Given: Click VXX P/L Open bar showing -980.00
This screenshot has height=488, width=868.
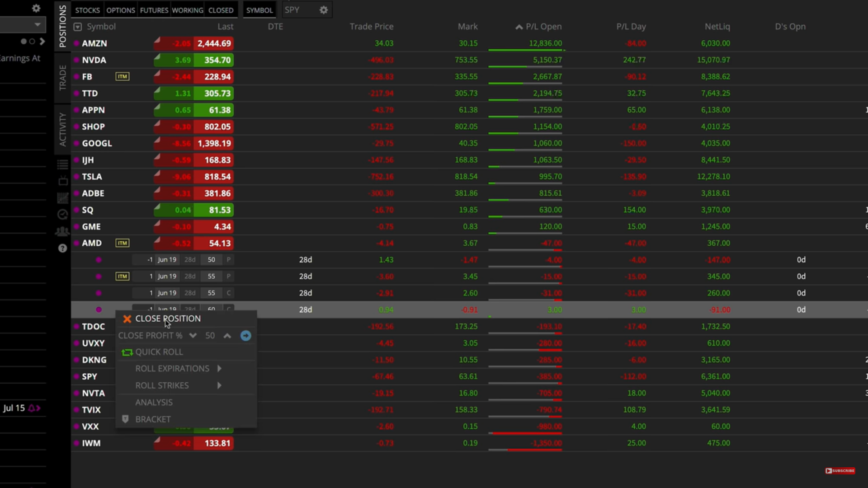Looking at the screenshot, I should click(525, 433).
